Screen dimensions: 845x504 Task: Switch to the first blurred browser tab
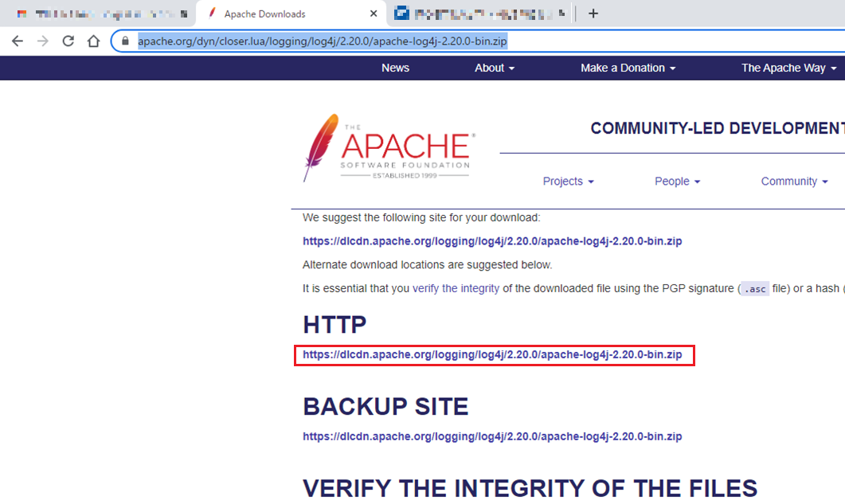[98, 14]
